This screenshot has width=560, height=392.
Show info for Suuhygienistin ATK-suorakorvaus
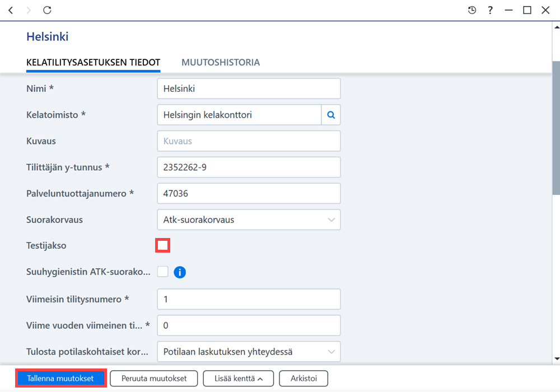pos(180,272)
